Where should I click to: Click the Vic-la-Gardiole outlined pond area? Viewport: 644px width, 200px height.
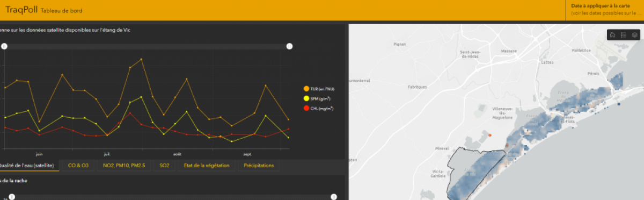click(472, 172)
